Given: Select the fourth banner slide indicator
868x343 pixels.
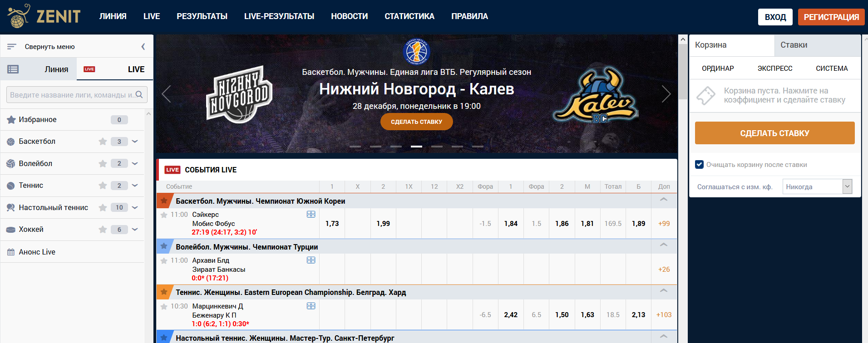Looking at the screenshot, I should pyautogui.click(x=416, y=147).
